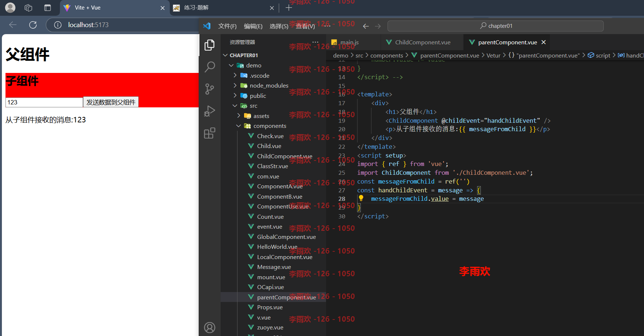Image resolution: width=644 pixels, height=336 pixels.
Task: Click 发送数据到父组件 button
Action: tap(111, 102)
